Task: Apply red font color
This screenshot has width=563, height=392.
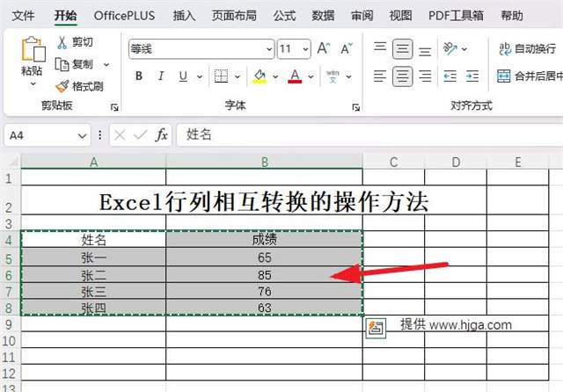Action: [x=295, y=76]
